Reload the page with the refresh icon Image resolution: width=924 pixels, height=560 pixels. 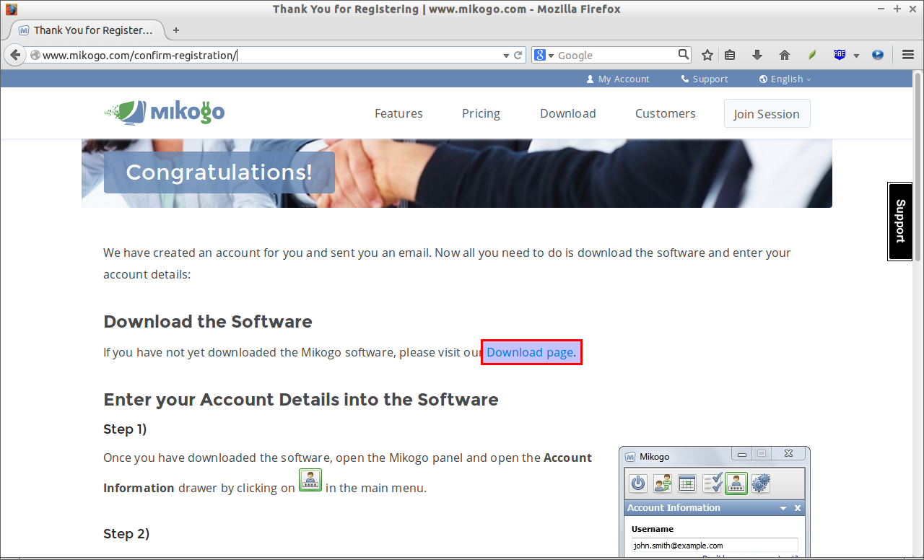click(518, 55)
